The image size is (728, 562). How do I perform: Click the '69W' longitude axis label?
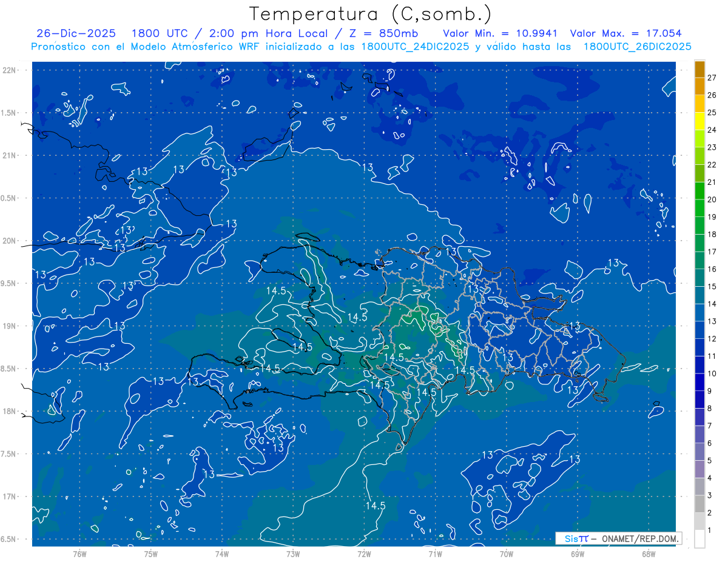(578, 554)
